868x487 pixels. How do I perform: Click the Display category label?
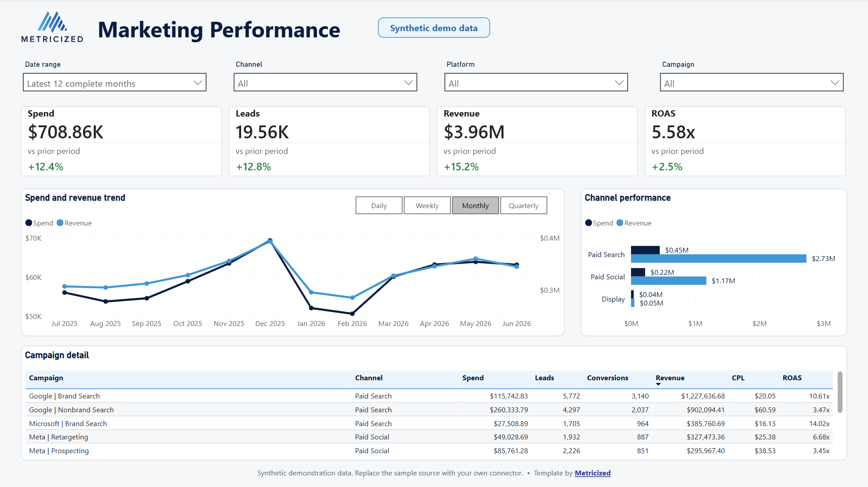613,299
